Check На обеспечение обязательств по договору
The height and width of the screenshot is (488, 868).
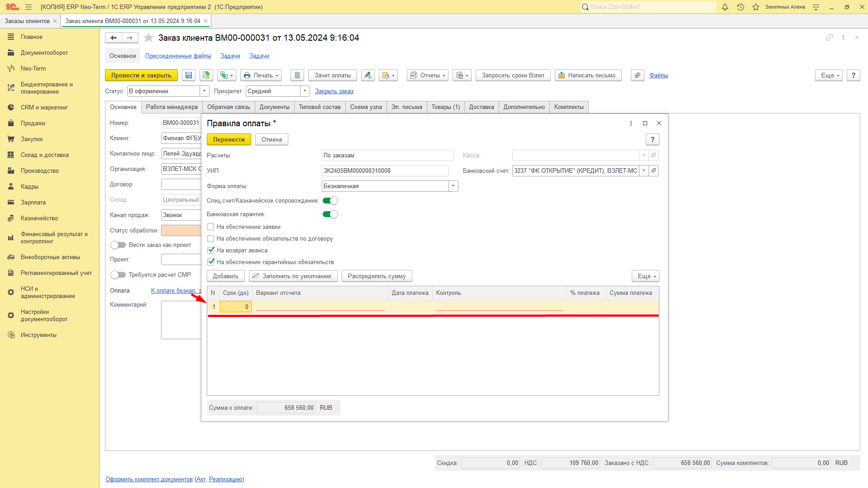[211, 239]
